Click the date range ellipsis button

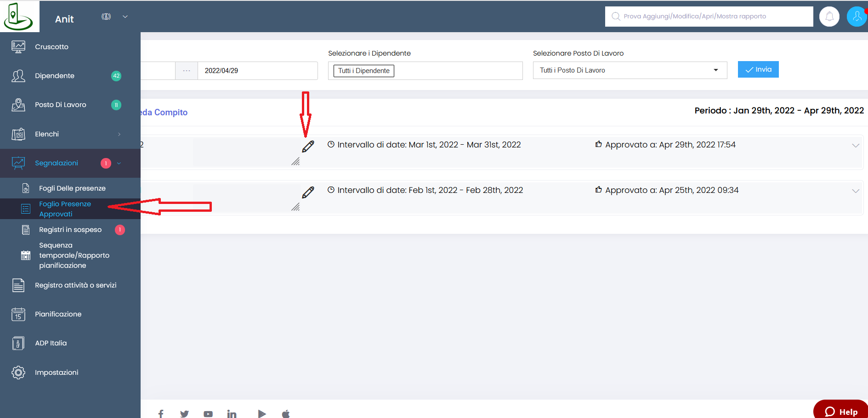pos(187,71)
